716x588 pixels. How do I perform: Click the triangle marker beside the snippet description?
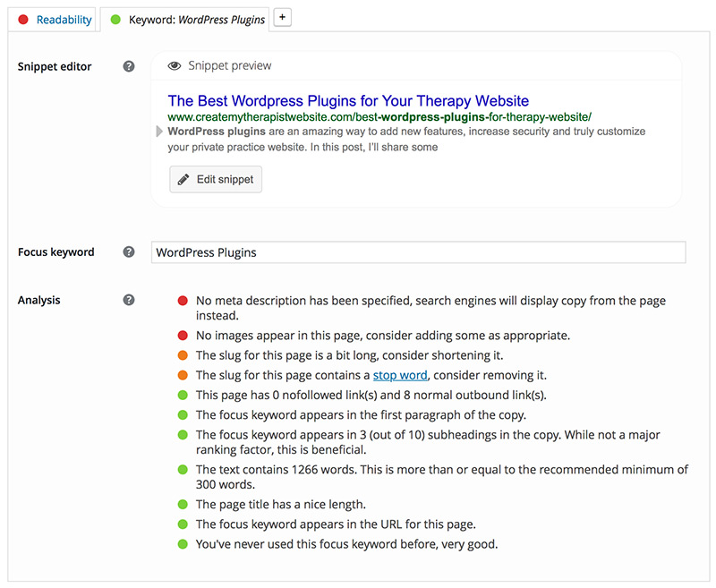point(159,132)
